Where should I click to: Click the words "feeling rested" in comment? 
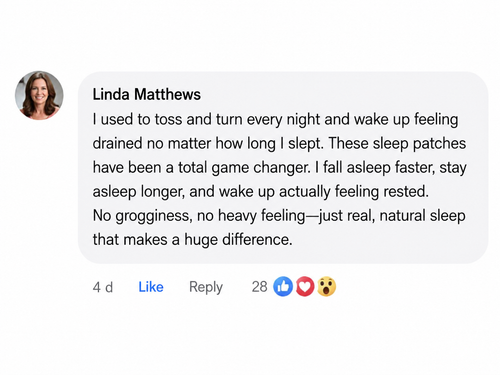(x=381, y=192)
